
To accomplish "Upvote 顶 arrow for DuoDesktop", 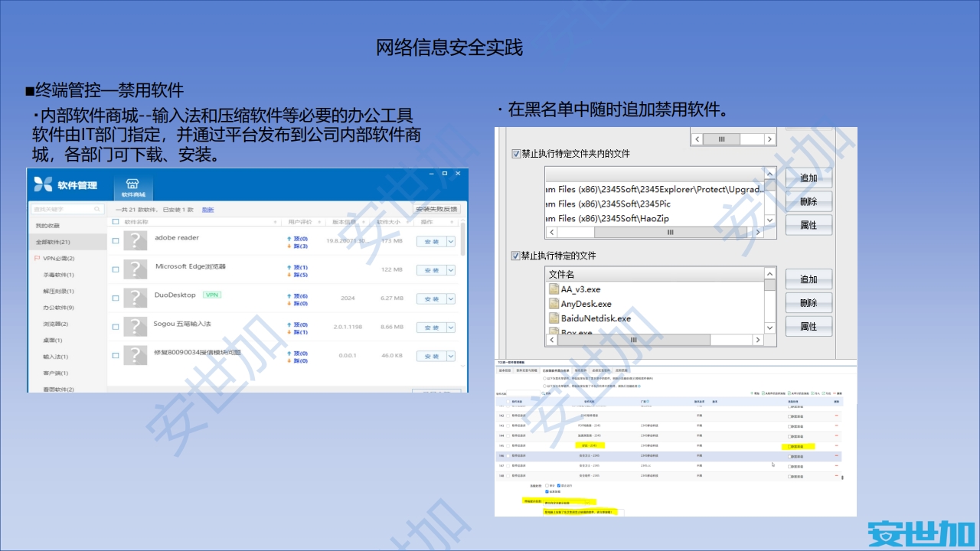I will (x=289, y=296).
